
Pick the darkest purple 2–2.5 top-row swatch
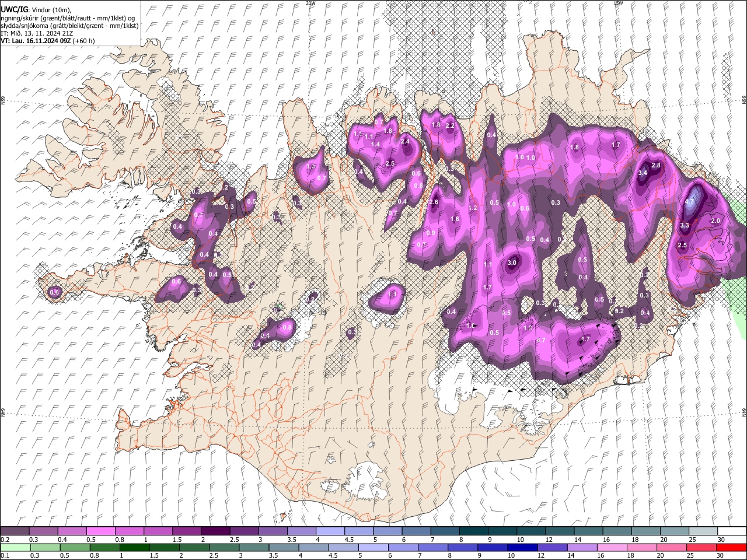coord(215,531)
